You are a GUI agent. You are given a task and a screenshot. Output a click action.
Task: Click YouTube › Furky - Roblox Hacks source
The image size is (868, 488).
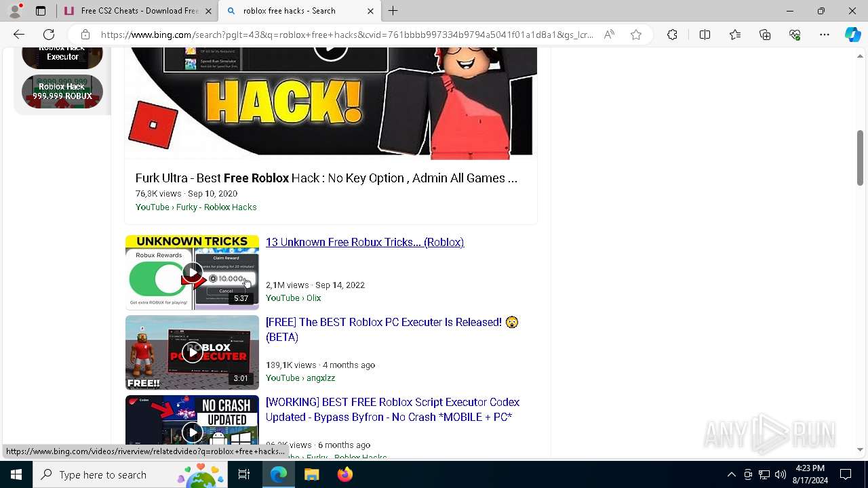[196, 207]
